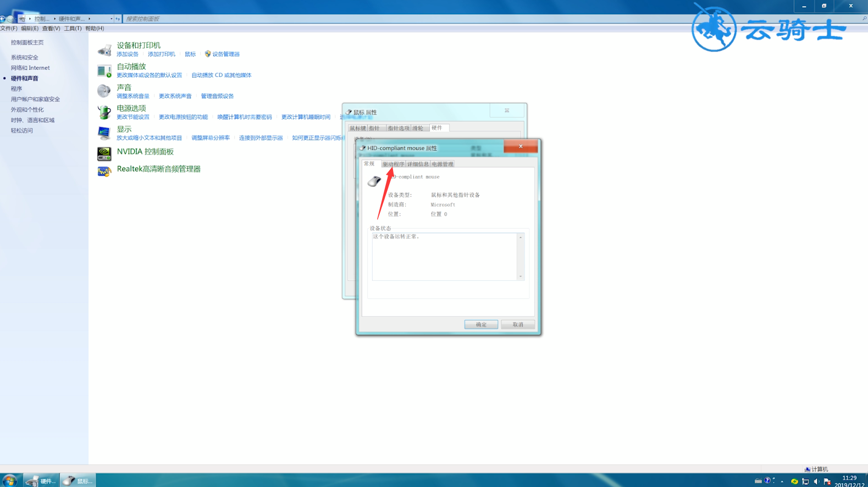Click the 自动播放 icon
The image size is (868, 487).
(x=104, y=70)
